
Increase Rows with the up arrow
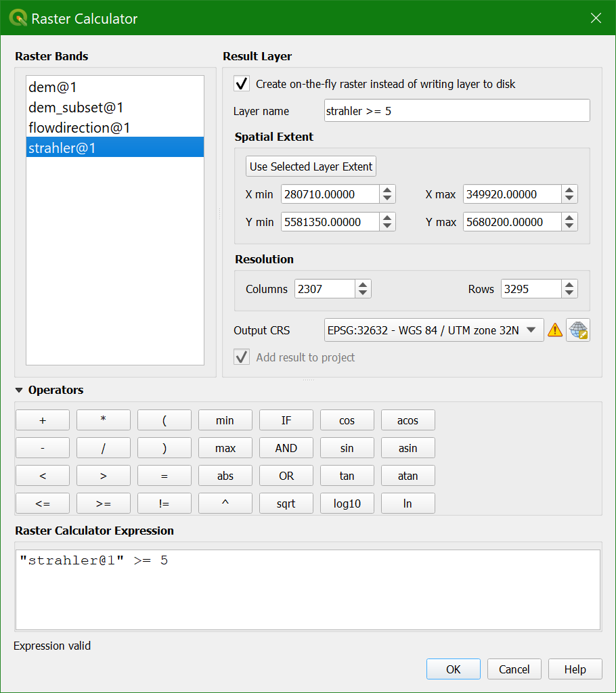pos(569,285)
